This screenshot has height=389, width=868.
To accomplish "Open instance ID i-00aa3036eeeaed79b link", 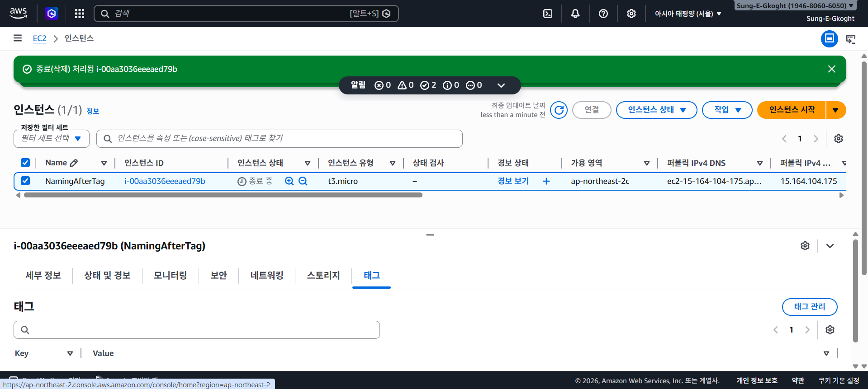I will click(x=165, y=181).
